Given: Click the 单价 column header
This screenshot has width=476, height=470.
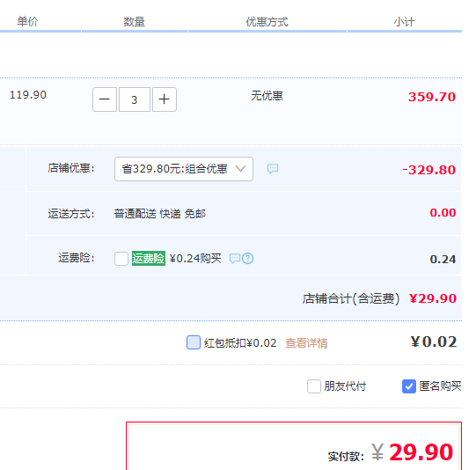Looking at the screenshot, I should [27, 21].
